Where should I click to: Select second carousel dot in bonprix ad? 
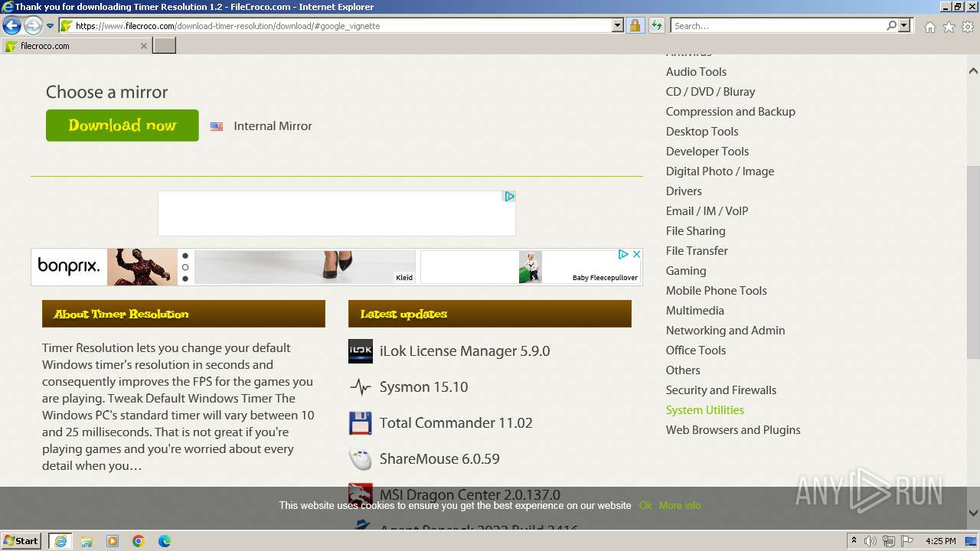[x=185, y=267]
